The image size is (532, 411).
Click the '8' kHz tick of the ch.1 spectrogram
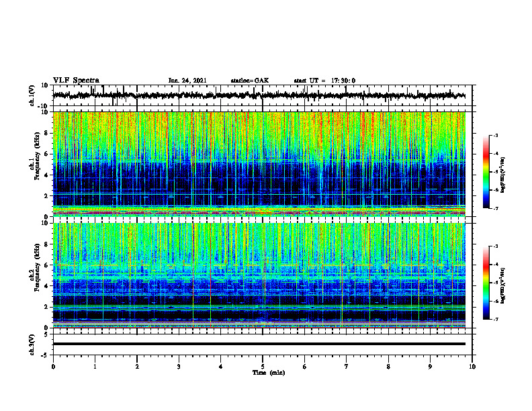tap(46, 133)
